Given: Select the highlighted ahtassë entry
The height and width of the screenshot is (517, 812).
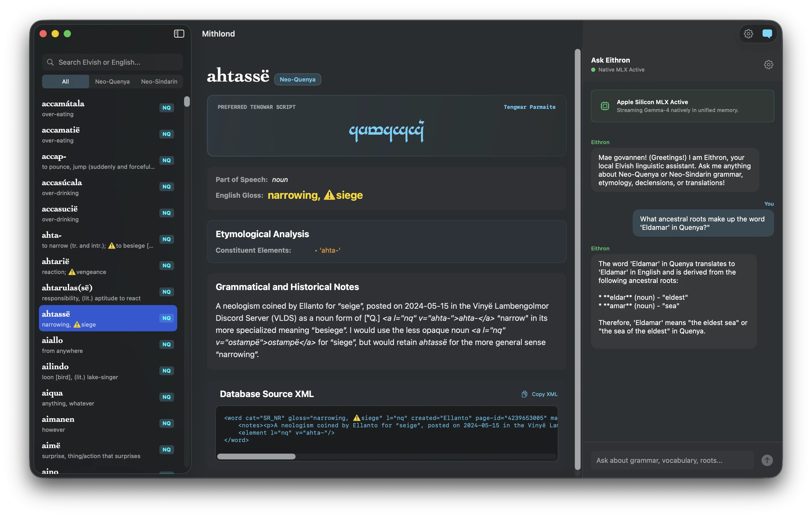Looking at the screenshot, I should coord(108,318).
